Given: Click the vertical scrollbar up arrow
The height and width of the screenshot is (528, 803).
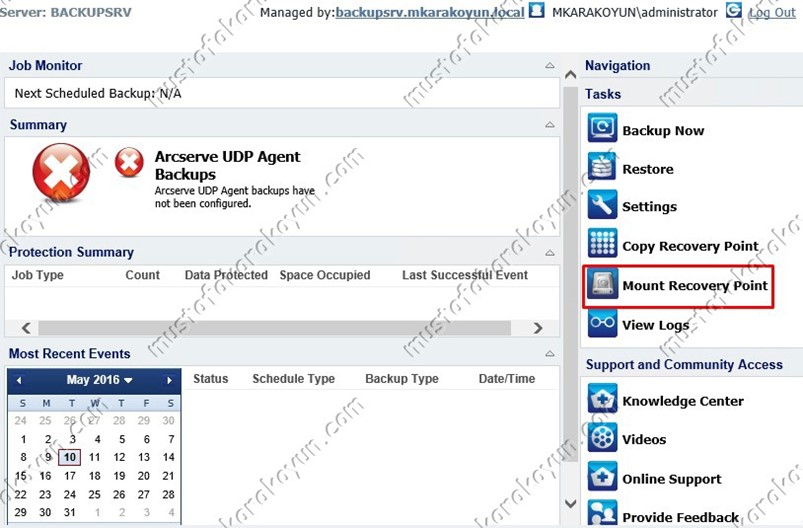Looking at the screenshot, I should click(x=570, y=75).
